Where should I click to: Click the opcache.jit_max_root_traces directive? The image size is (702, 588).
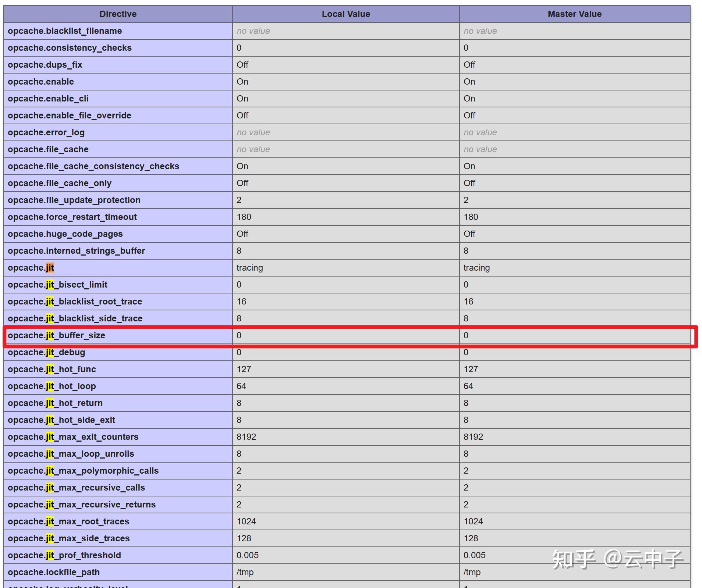tap(69, 521)
